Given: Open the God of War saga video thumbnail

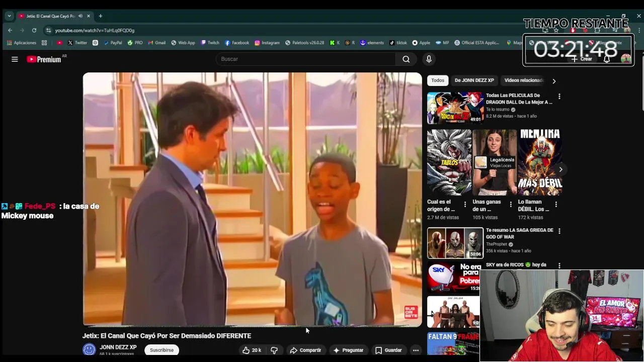Looking at the screenshot, I should 455,243.
